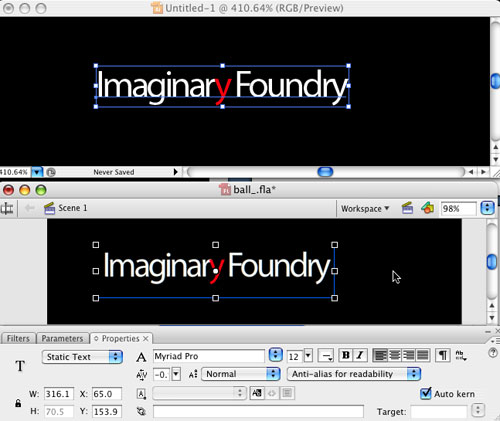Click Illustrator scroll left arrow

[x=471, y=172]
